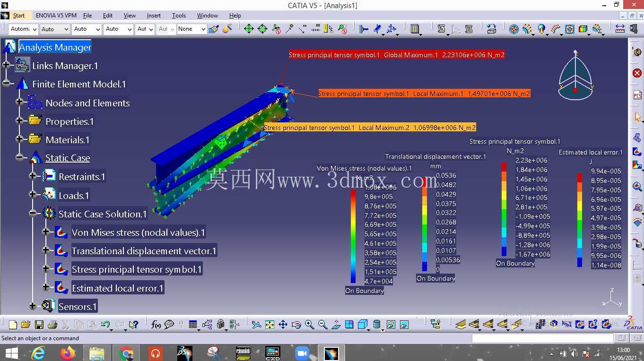The width and height of the screenshot is (644, 361).
Task: Click the command input field in status bar
Action: click(x=543, y=338)
